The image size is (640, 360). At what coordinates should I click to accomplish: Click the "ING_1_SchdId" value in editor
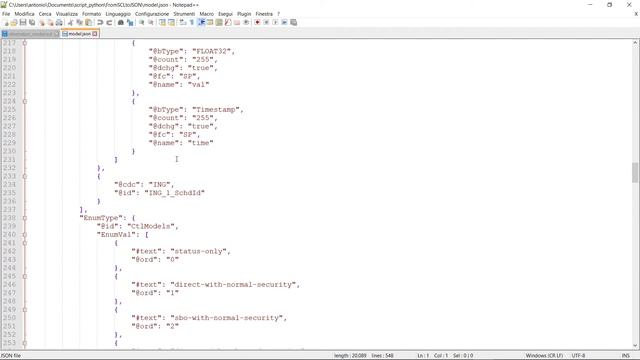tap(174, 193)
